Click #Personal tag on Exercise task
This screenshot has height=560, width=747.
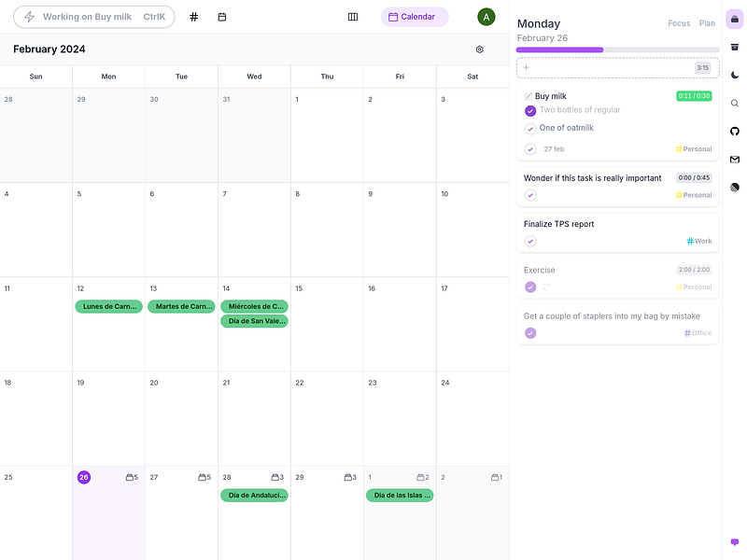tap(694, 287)
